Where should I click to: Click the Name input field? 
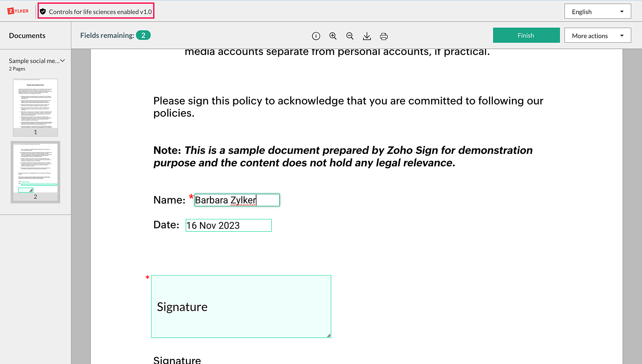(x=237, y=200)
